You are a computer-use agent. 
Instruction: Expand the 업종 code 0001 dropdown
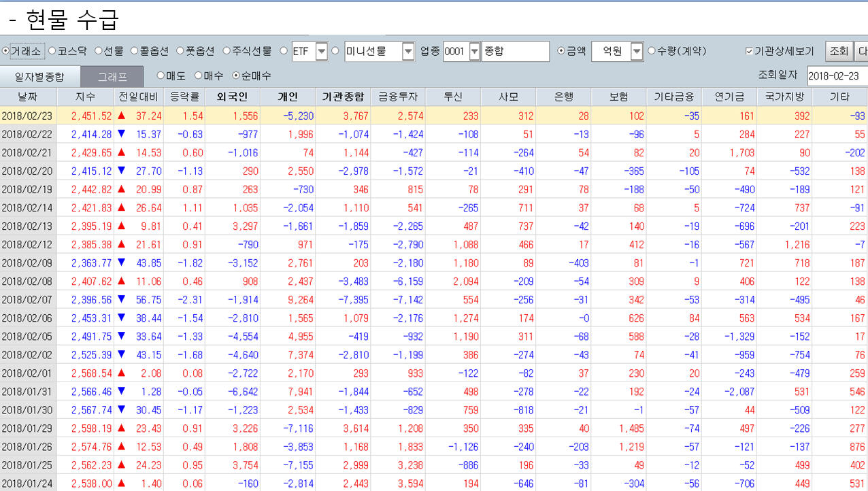pyautogui.click(x=475, y=52)
